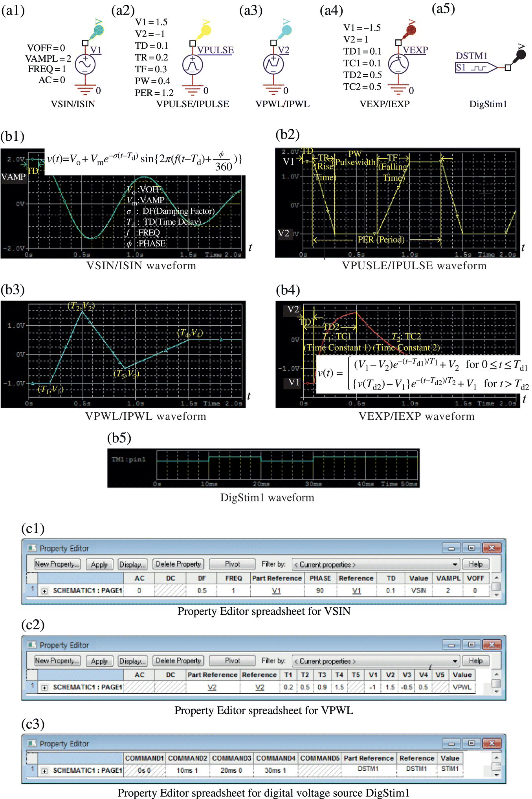Click COMMAND4 cell with 30ms 1
This screenshot has height=799, width=532.
pos(275,770)
